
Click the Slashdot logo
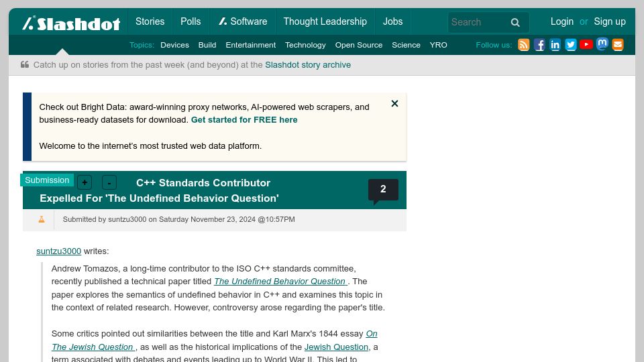pyautogui.click(x=72, y=23)
